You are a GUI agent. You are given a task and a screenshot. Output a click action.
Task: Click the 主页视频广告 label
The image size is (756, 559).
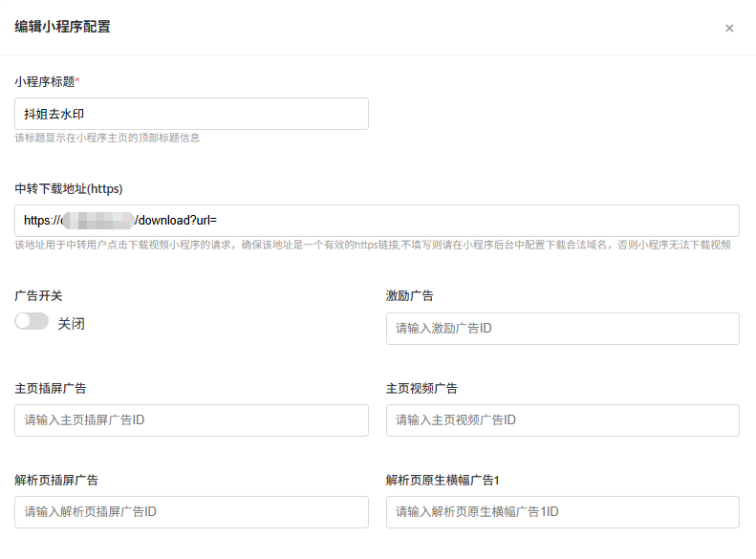(421, 388)
